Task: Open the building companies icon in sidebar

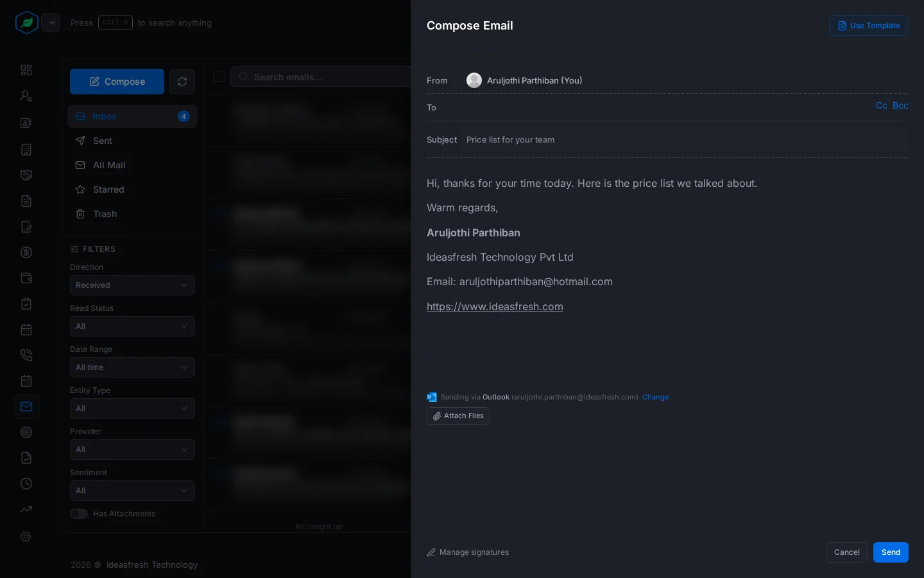Action: coord(26,150)
